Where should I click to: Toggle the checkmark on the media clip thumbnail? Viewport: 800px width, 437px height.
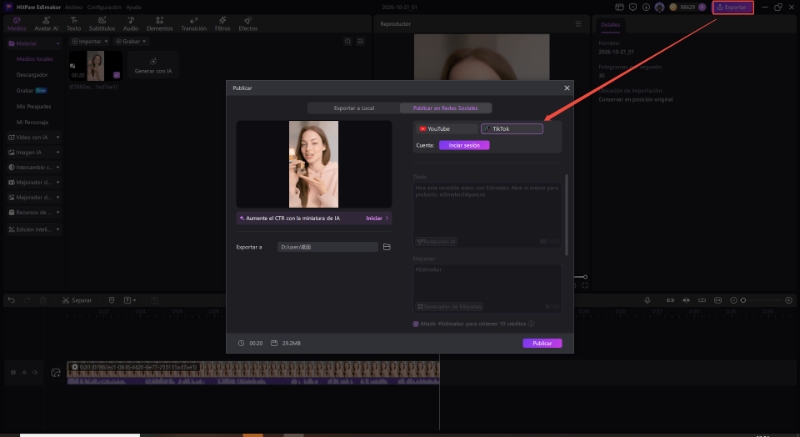pos(116,75)
